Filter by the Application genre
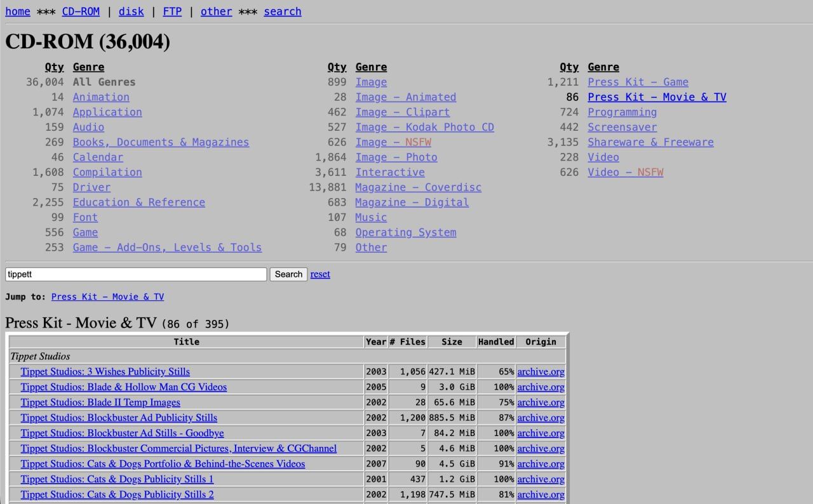Viewport: 813px width, 504px height. tap(107, 112)
